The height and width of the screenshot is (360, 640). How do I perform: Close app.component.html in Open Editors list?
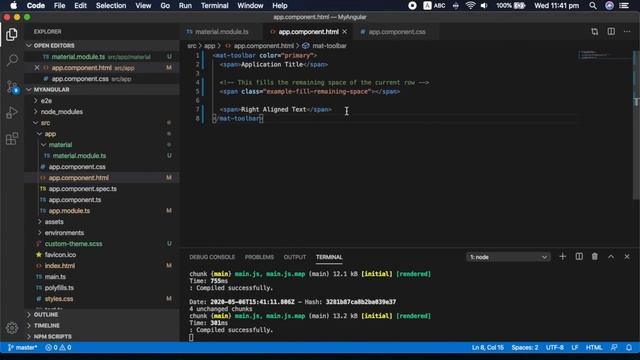click(x=37, y=68)
